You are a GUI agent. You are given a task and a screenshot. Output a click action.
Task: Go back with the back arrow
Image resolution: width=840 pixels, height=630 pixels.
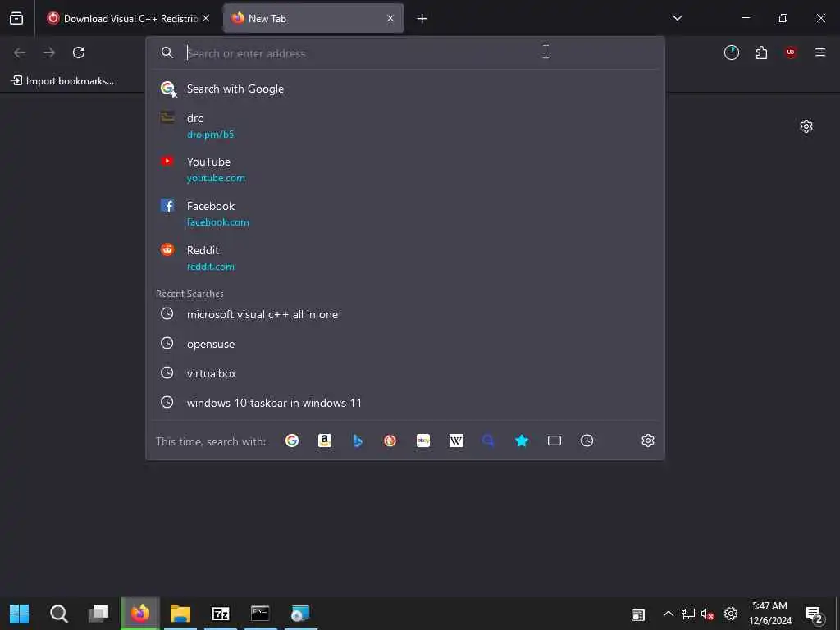20,52
